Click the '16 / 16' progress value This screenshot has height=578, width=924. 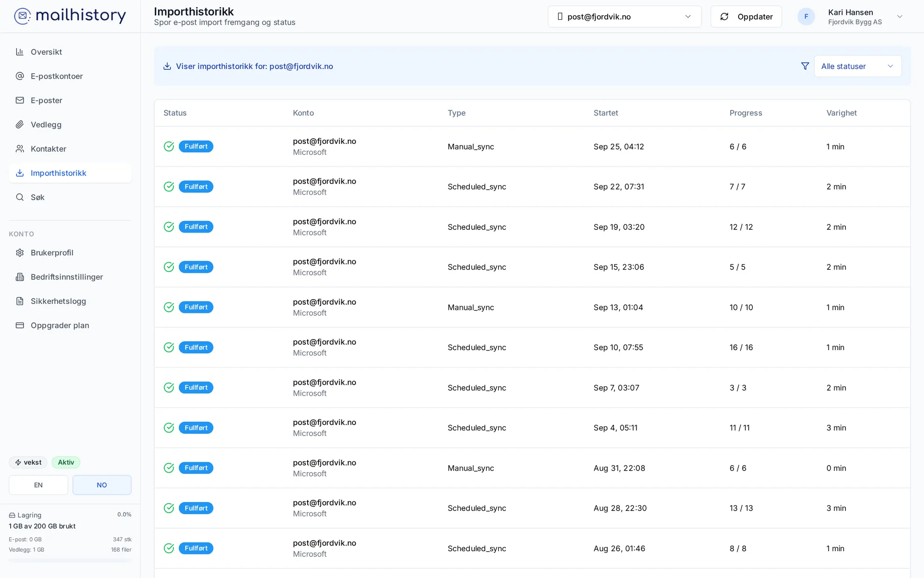741,347
